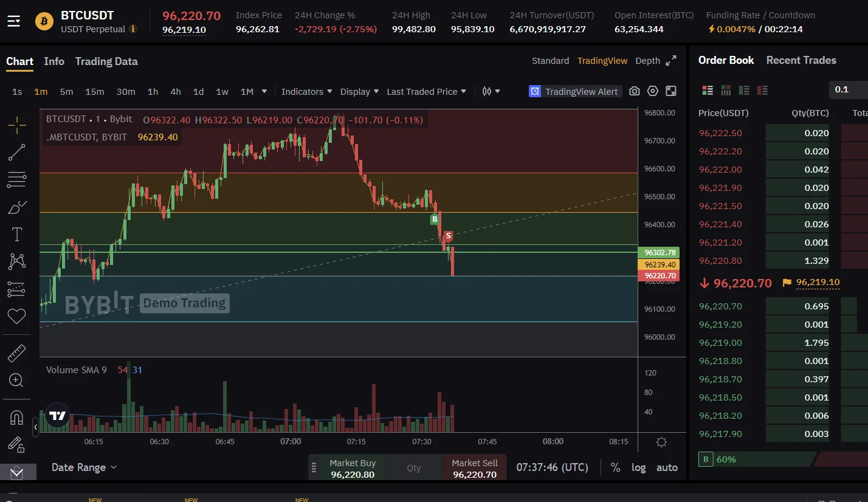Click the TradingView Alert button
The height and width of the screenshot is (502, 868).
click(x=574, y=91)
